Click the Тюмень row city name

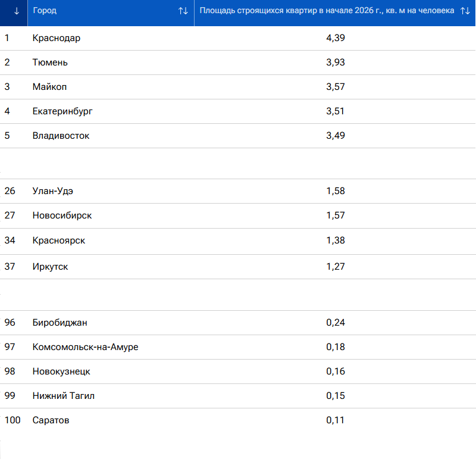(50, 63)
